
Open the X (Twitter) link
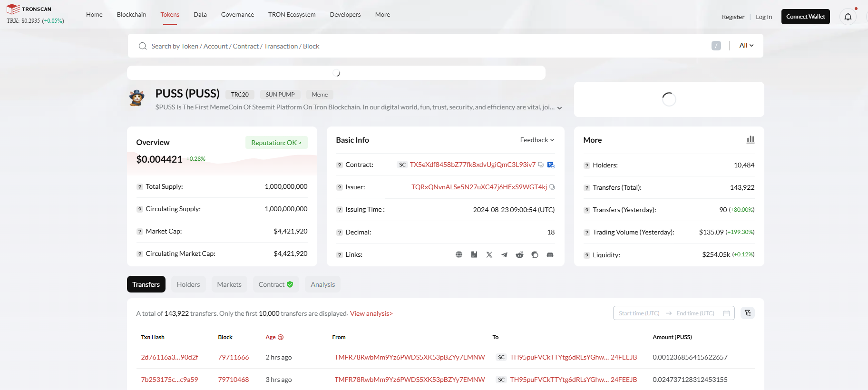(x=489, y=254)
